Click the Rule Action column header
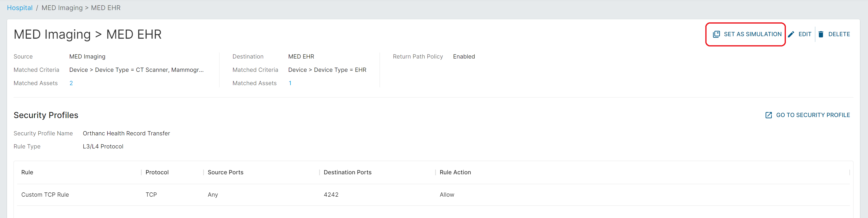The image size is (868, 218). (455, 172)
